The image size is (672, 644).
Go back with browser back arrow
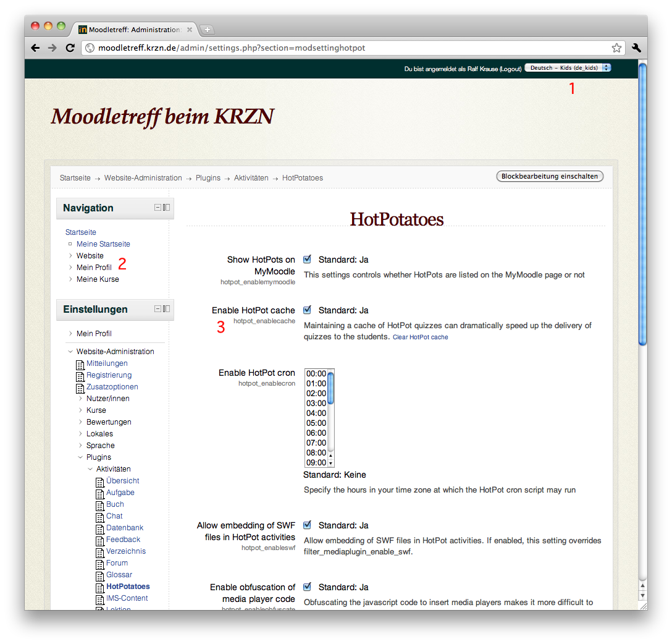pos(36,48)
